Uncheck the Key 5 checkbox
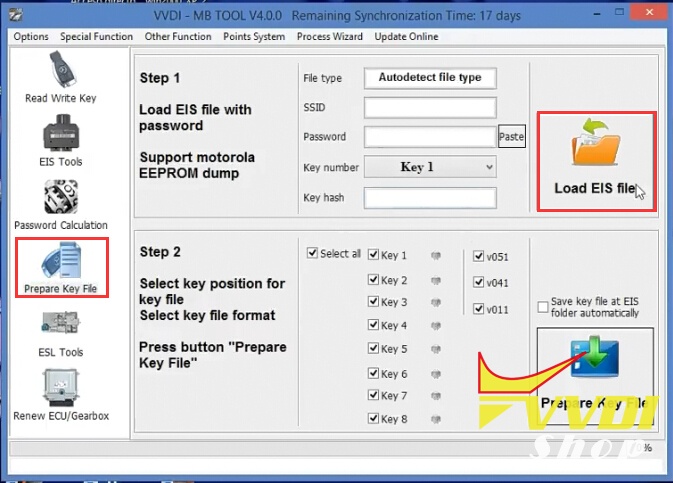This screenshot has width=673, height=483. pyautogui.click(x=373, y=348)
